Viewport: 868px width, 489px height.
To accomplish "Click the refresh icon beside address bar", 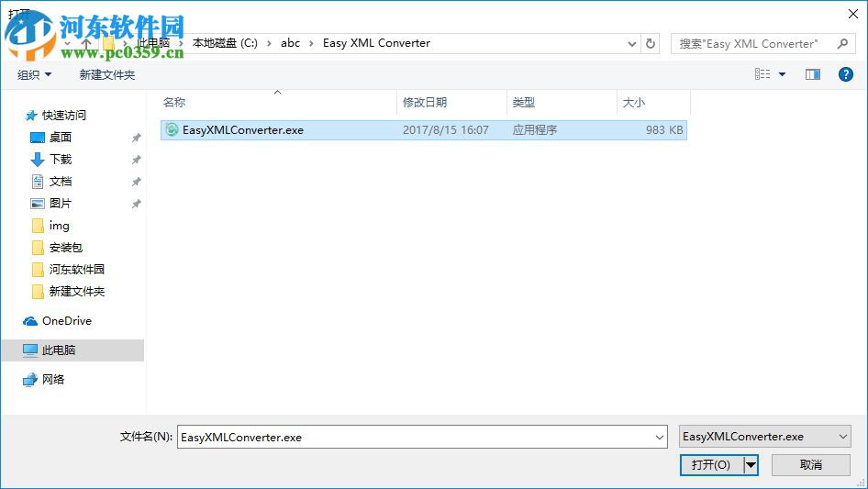I will tap(651, 43).
